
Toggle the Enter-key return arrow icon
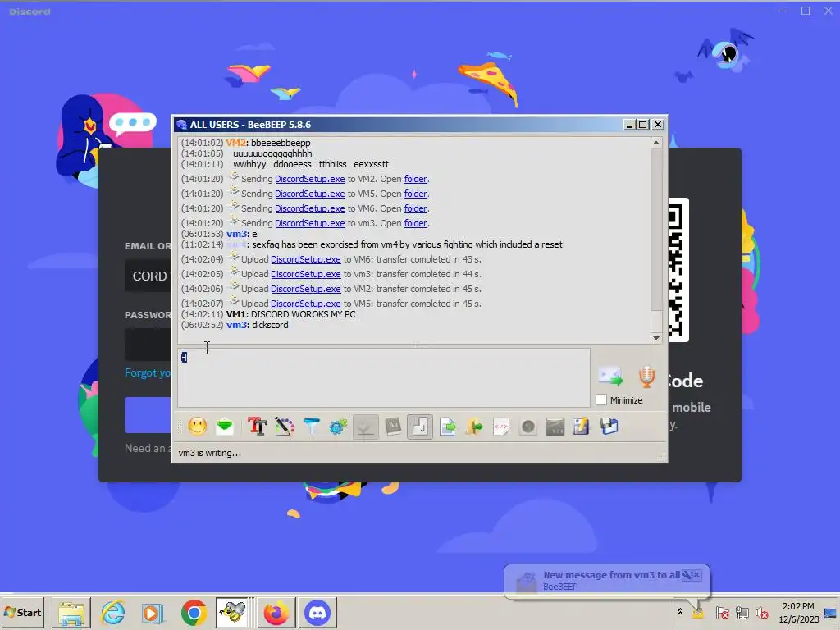pyautogui.click(x=420, y=427)
